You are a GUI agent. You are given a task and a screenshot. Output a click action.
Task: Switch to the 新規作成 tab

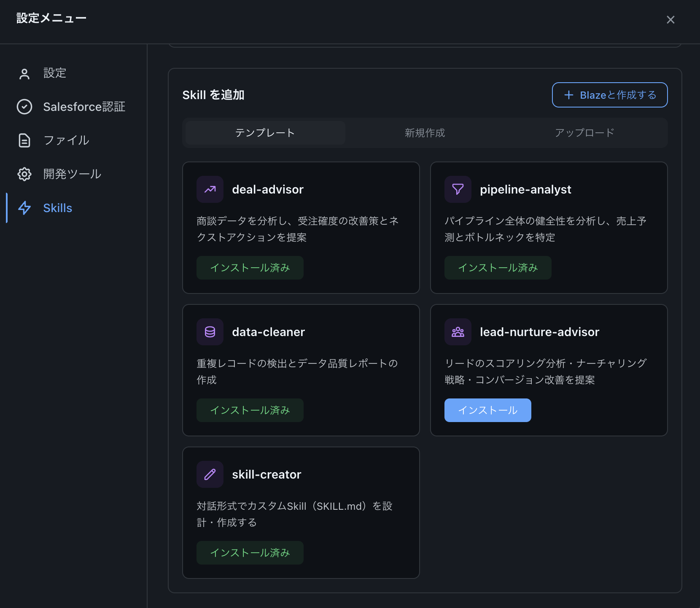(425, 133)
